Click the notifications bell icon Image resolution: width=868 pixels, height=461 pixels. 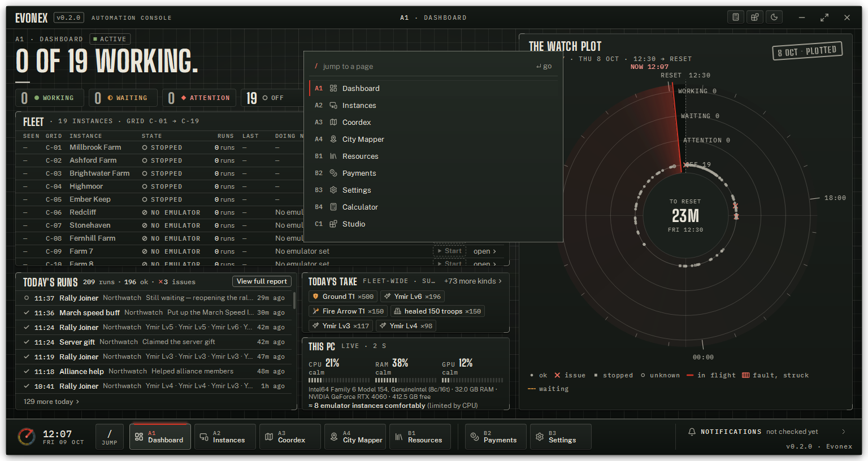[x=692, y=432]
